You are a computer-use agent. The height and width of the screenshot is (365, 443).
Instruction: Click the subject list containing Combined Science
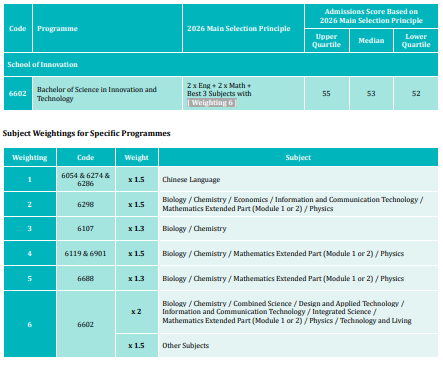point(298,312)
